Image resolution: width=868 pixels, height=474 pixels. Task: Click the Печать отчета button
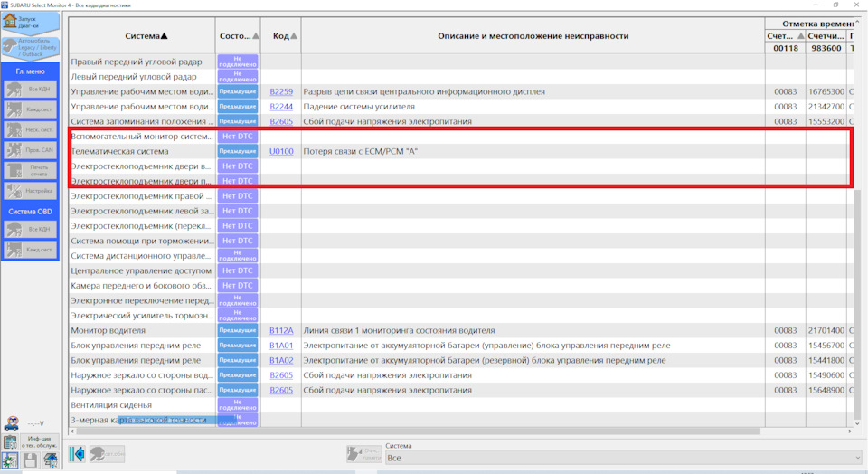pyautogui.click(x=31, y=171)
